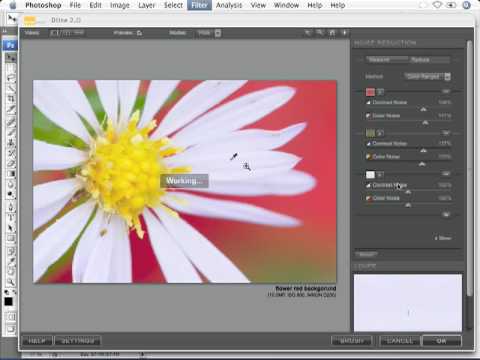Select the Photoshop Eyedropper tool
The height and width of the screenshot is (360, 480).
pos(11,260)
